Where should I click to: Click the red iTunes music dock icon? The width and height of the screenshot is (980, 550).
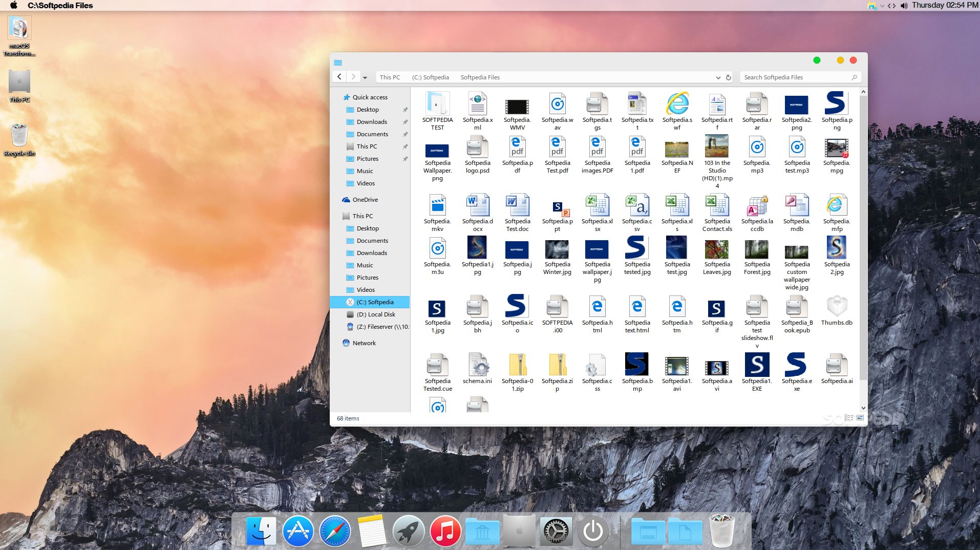445,531
